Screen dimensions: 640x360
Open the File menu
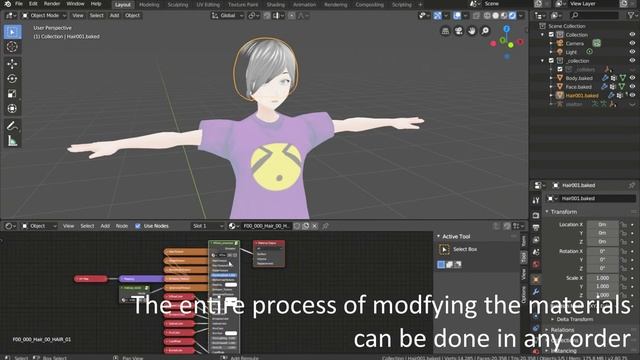19,4
